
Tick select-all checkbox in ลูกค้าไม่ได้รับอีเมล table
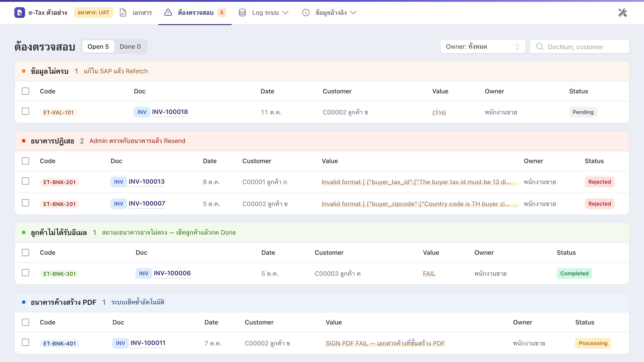point(25,253)
